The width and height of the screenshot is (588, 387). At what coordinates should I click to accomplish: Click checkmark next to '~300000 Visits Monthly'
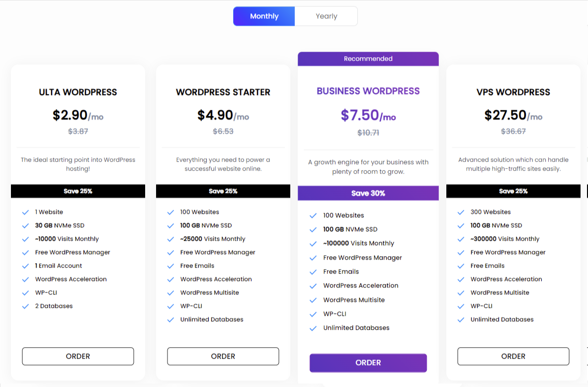(461, 239)
